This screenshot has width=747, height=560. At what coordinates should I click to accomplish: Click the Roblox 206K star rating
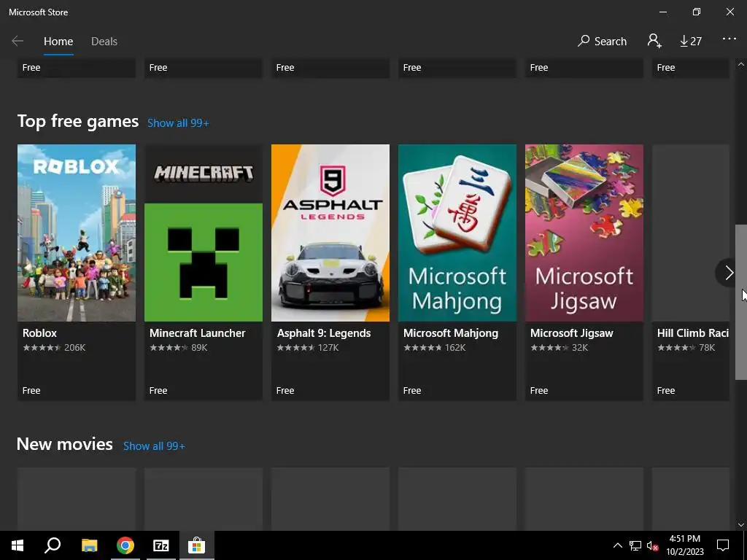(x=54, y=348)
